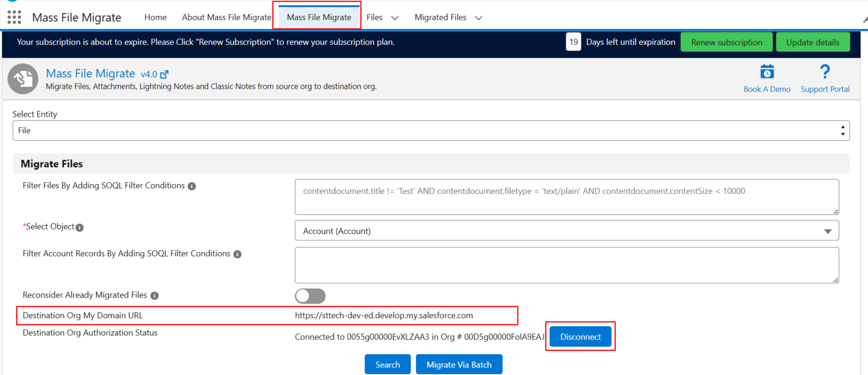Click the Disconnect button

point(580,336)
